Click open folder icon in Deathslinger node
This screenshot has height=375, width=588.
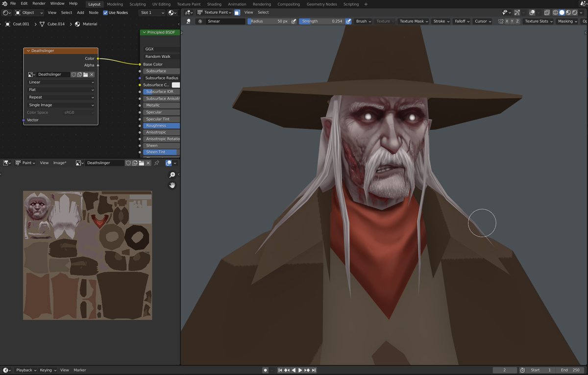(x=85, y=75)
